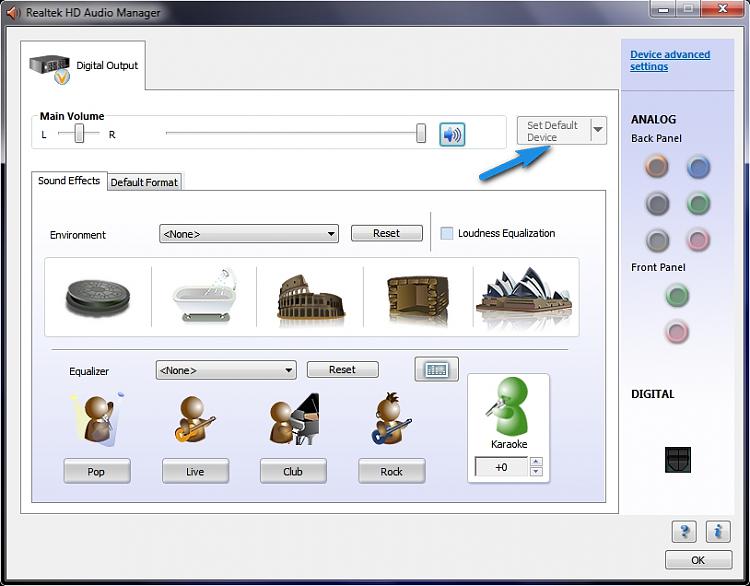This screenshot has width=750, height=586.
Task: Open help with the question mark button
Action: [x=684, y=531]
